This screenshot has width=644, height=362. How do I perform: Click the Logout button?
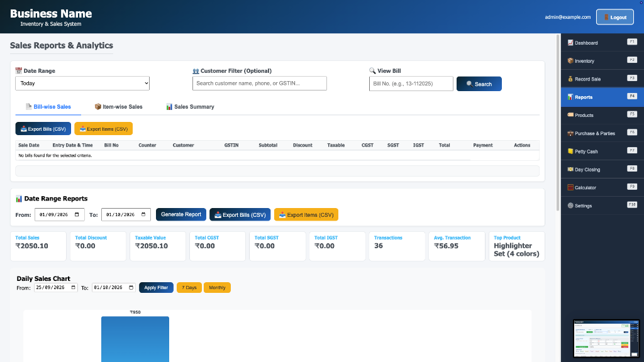click(615, 17)
